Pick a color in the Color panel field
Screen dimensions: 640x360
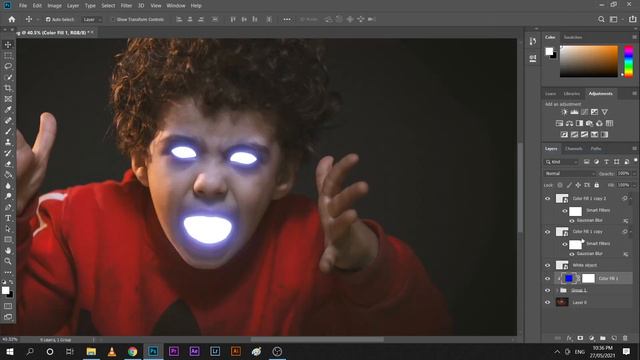589,61
